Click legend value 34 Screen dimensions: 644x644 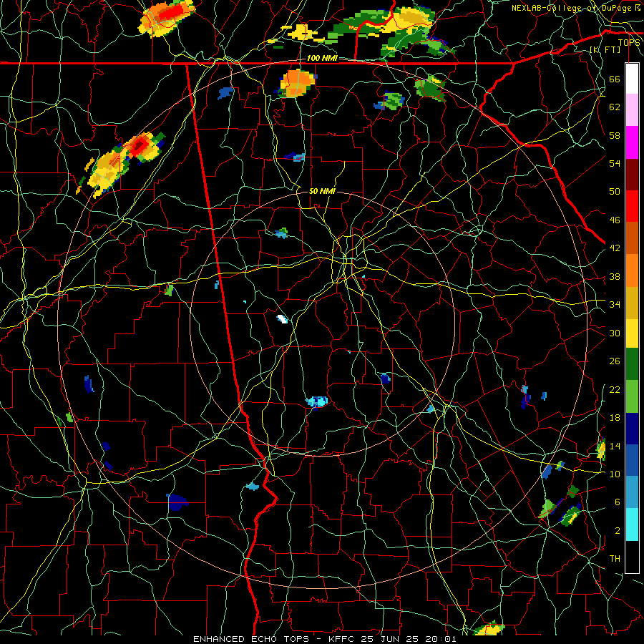[615, 304]
